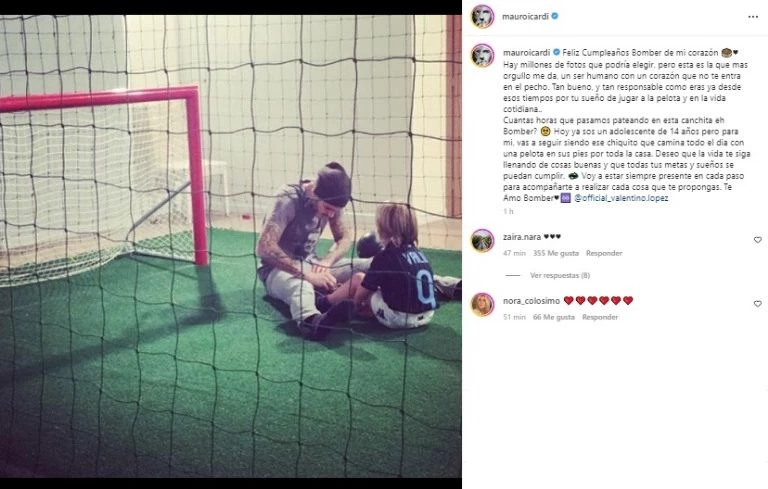This screenshot has height=489, width=768.
Task: Open nora_colosimo profile picture
Action: pos(482,304)
